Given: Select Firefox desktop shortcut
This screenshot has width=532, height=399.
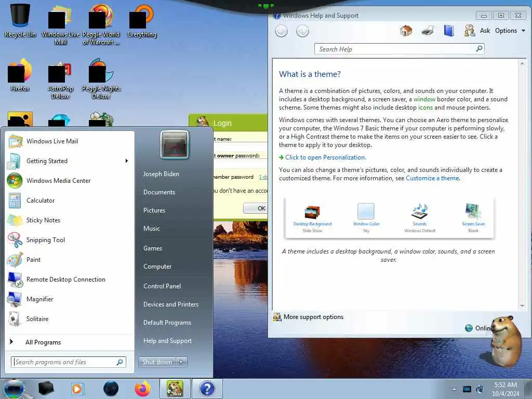Looking at the screenshot, I should coord(20,75).
